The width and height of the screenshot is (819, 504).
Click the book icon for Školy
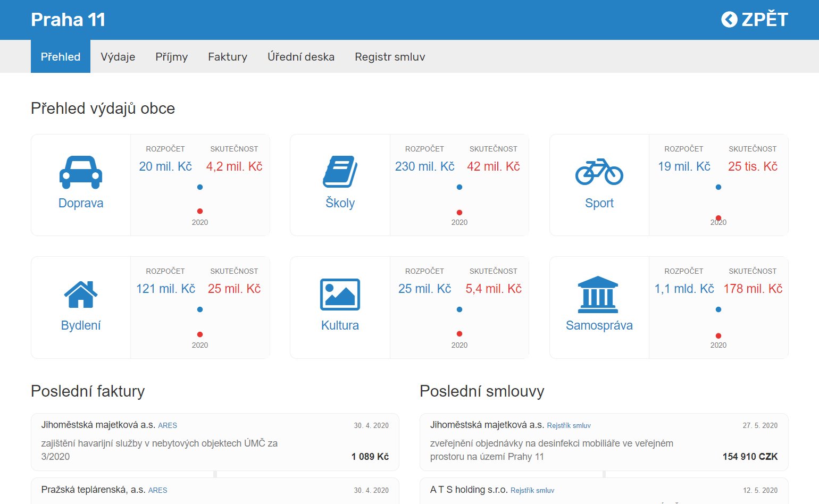[x=340, y=172]
